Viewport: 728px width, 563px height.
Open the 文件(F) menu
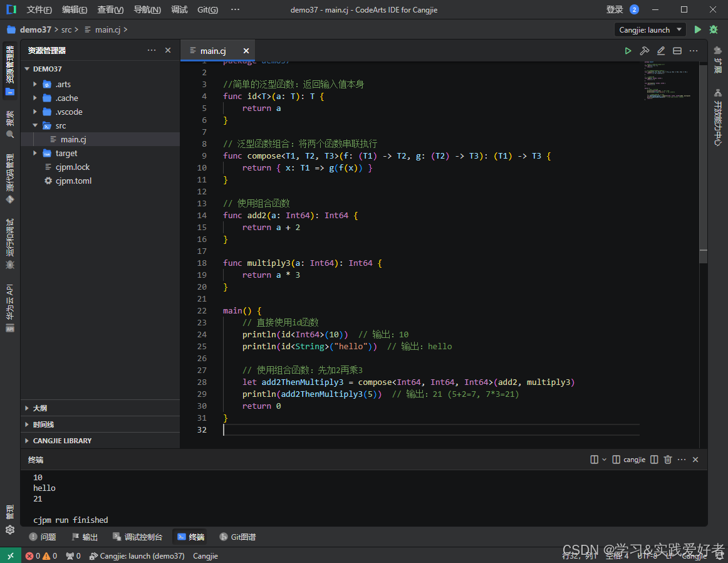point(39,10)
